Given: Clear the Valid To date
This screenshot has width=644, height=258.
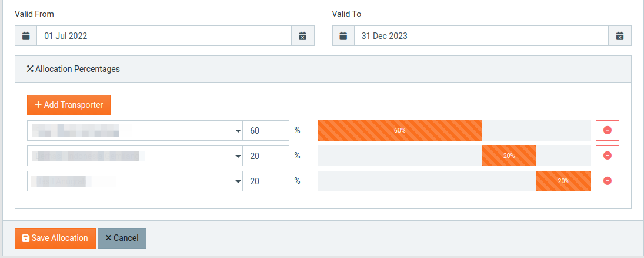Looking at the screenshot, I should point(620,36).
